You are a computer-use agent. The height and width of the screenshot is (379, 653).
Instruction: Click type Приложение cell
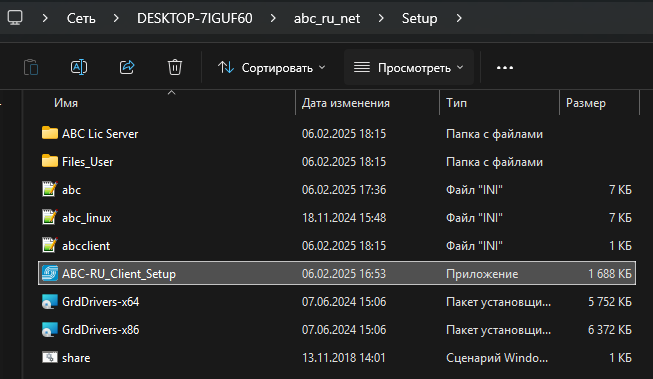point(482,274)
